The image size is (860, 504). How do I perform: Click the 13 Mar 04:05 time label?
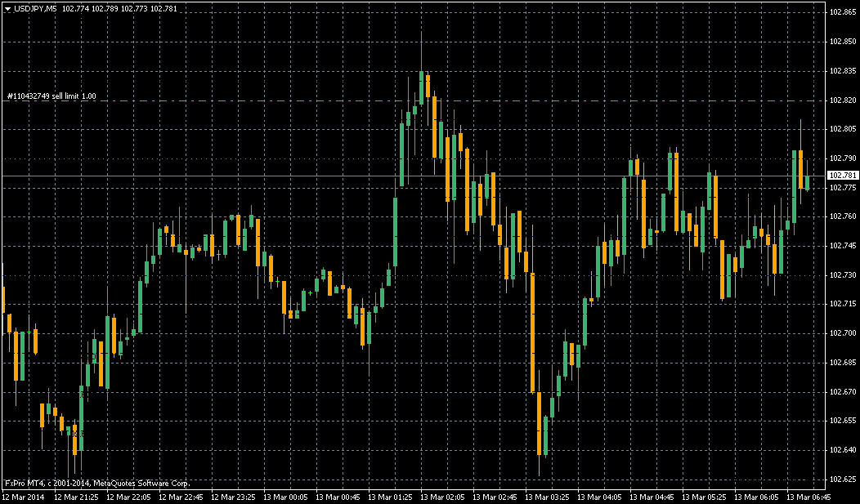(598, 497)
